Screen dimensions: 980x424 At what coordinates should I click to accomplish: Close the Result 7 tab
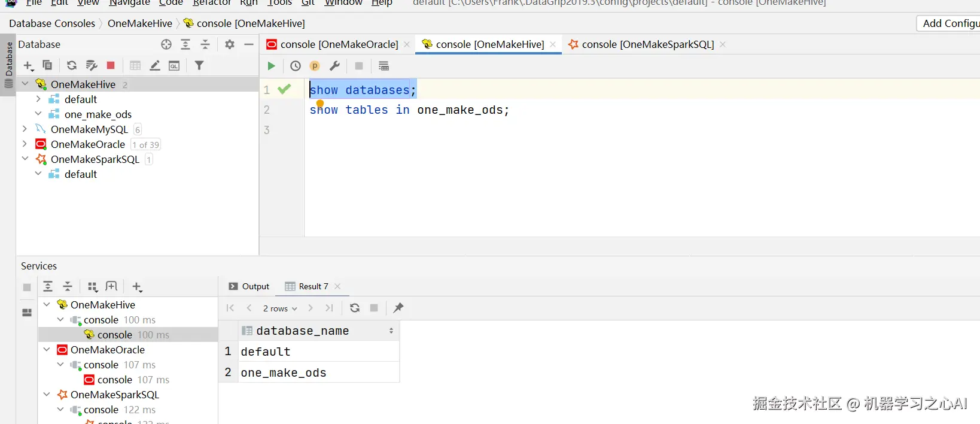[x=337, y=286]
